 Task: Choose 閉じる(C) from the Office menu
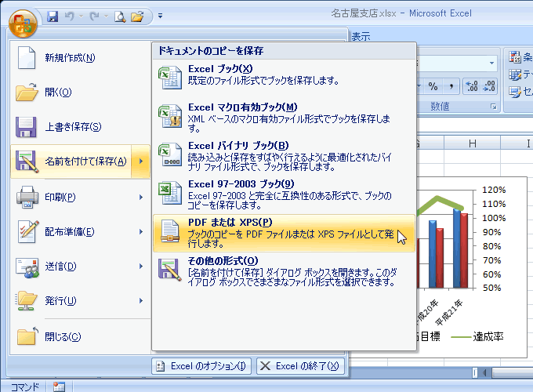click(x=81, y=337)
